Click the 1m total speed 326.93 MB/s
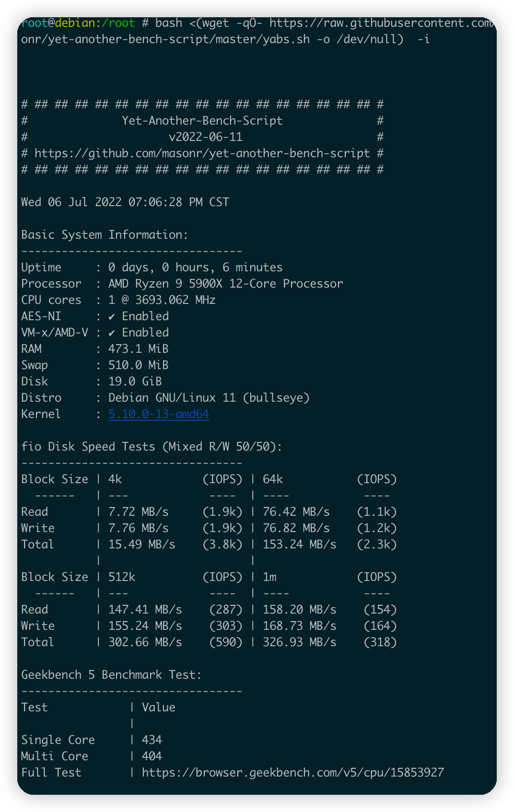This screenshot has width=514, height=812. click(x=299, y=642)
